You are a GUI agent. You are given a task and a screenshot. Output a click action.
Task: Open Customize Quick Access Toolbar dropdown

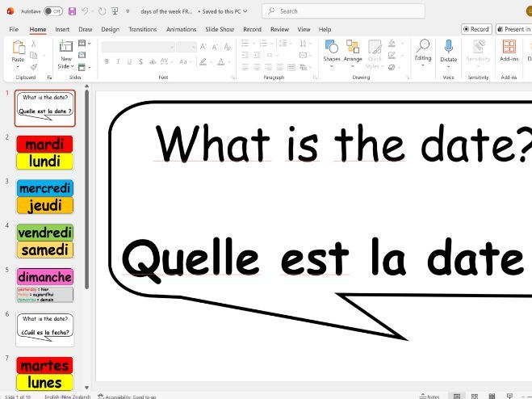tap(128, 11)
